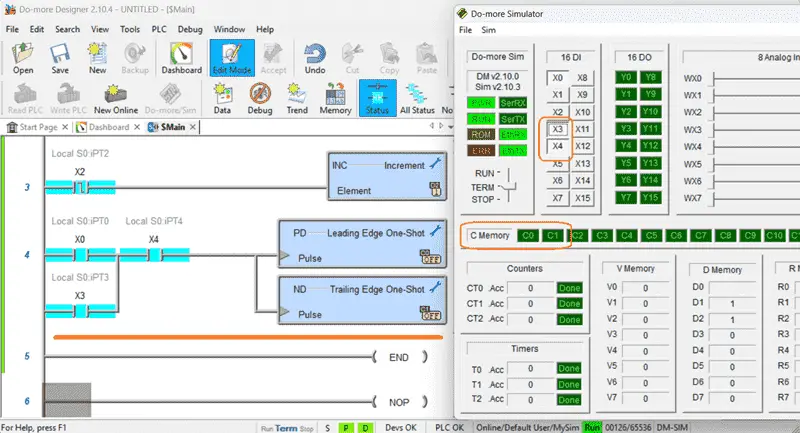Click the New Online toolbar icon
The image size is (800, 433).
(116, 99)
